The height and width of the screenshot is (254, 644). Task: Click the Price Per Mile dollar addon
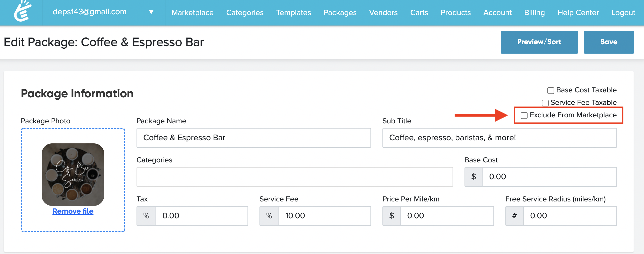click(x=392, y=216)
